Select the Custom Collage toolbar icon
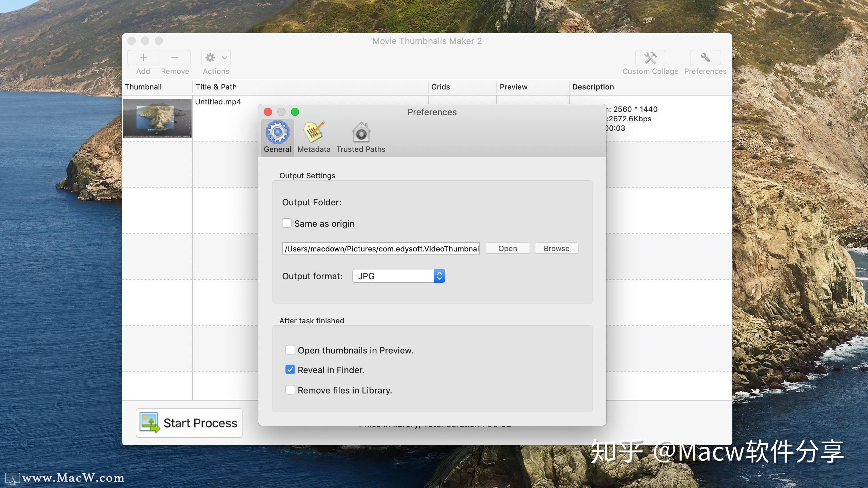The width and height of the screenshot is (868, 488). (x=650, y=58)
